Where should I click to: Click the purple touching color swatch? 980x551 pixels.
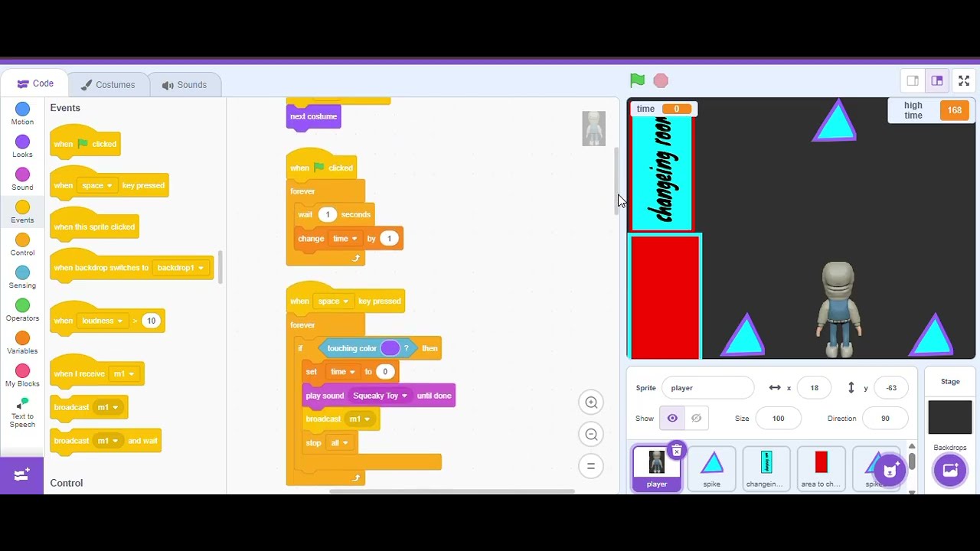390,349
